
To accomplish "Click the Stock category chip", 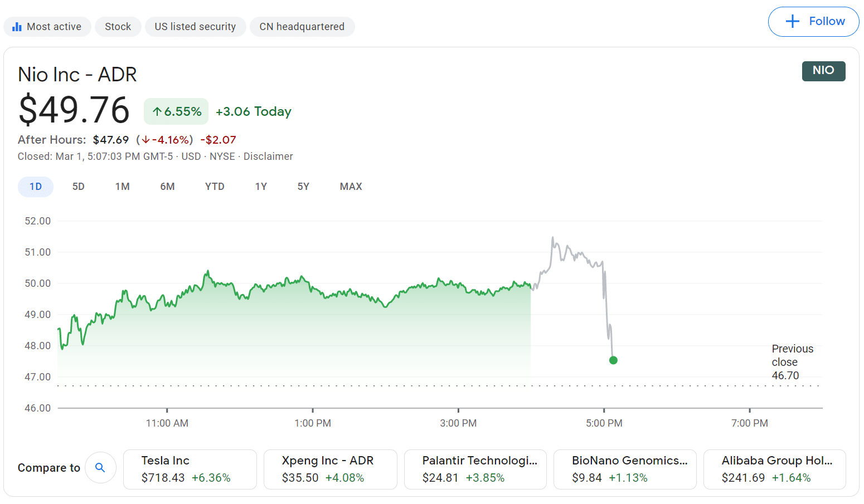I will 118,27.
